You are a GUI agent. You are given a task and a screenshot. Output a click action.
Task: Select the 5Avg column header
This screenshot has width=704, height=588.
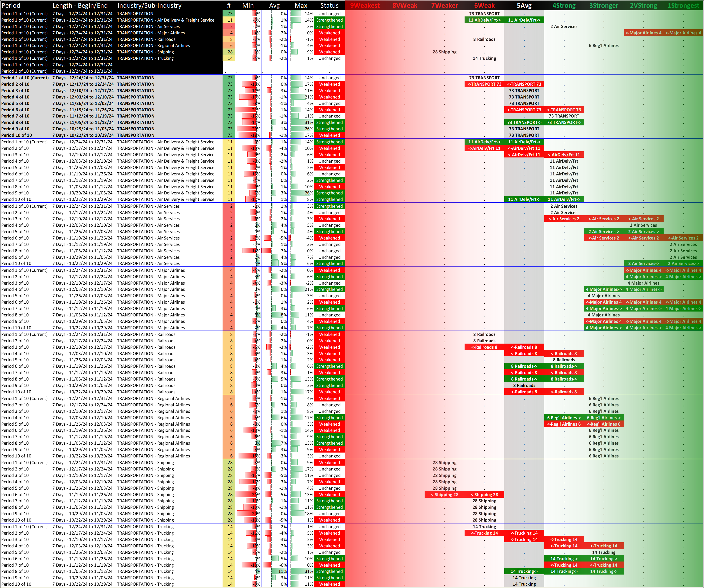[x=524, y=5]
